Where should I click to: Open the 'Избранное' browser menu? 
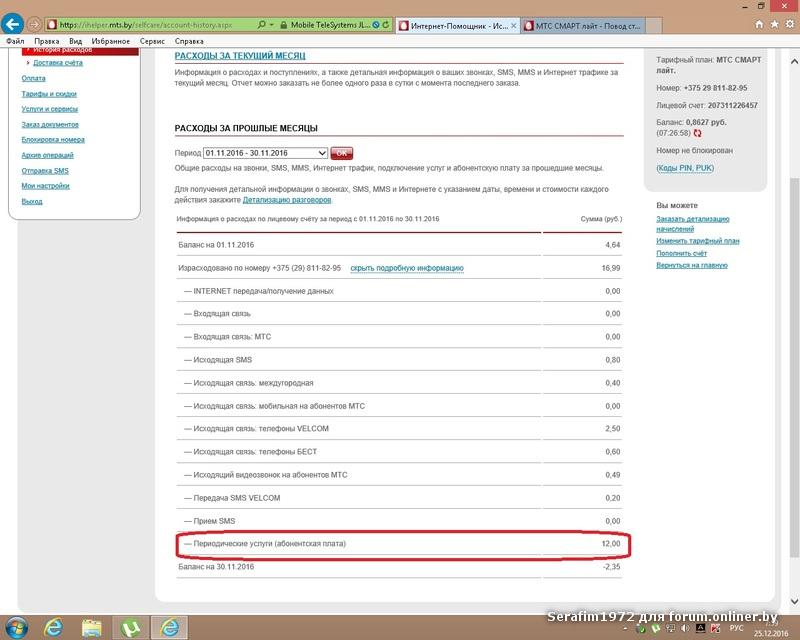point(110,41)
